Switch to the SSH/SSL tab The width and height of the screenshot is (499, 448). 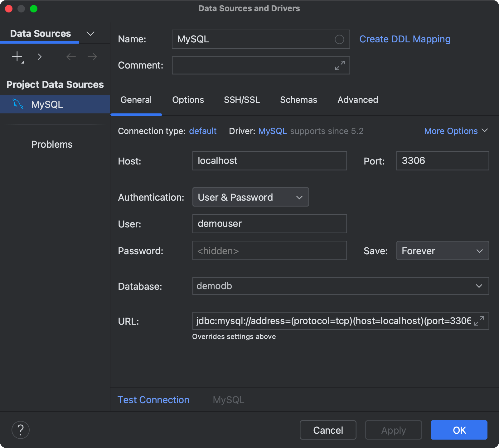(242, 100)
